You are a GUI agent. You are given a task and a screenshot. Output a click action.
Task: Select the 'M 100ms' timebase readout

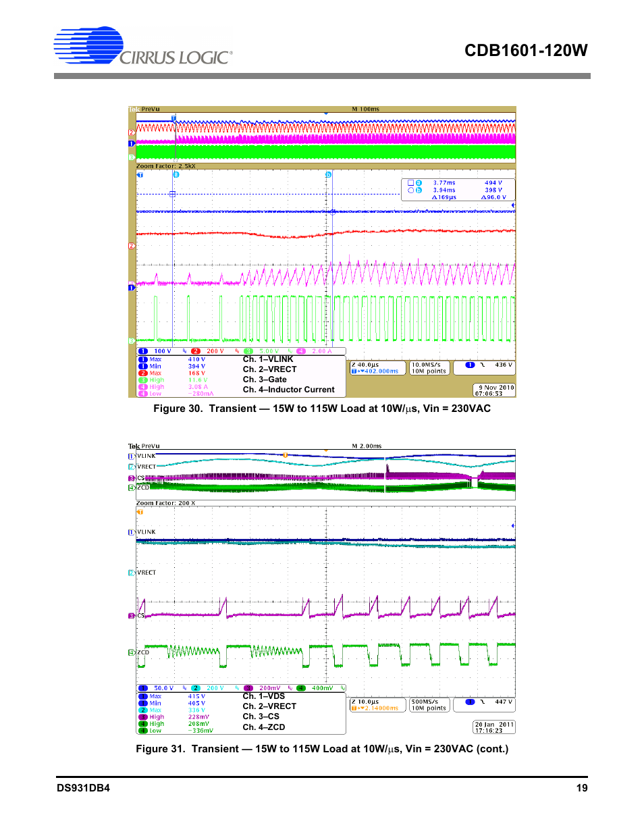[366, 109]
